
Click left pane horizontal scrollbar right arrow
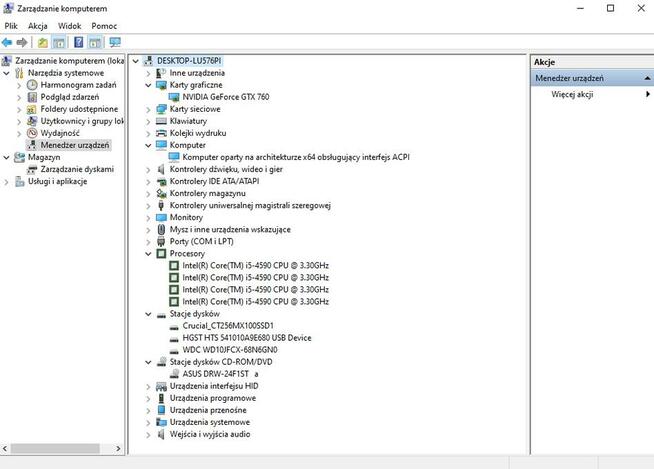click(x=118, y=449)
